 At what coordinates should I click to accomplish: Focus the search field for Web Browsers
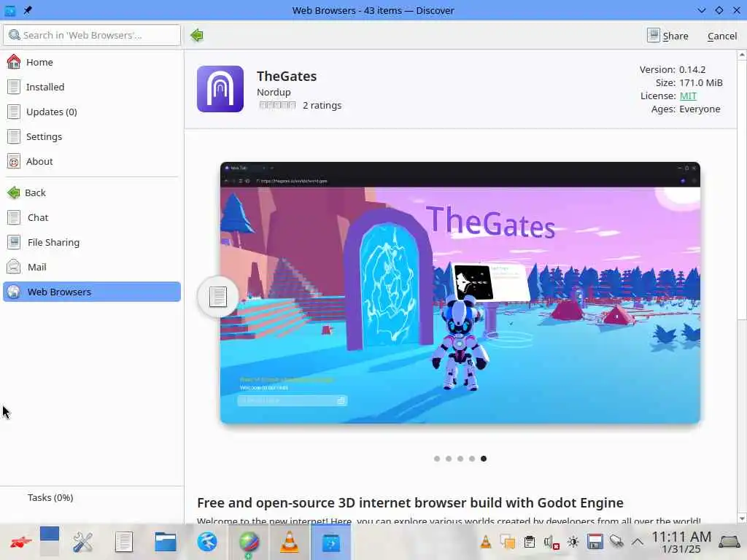pos(92,35)
